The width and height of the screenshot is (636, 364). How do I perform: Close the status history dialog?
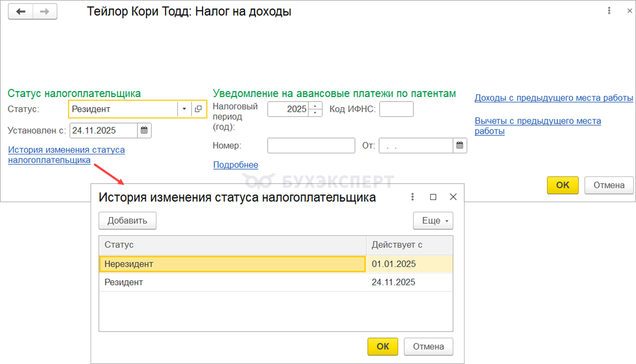point(453,197)
